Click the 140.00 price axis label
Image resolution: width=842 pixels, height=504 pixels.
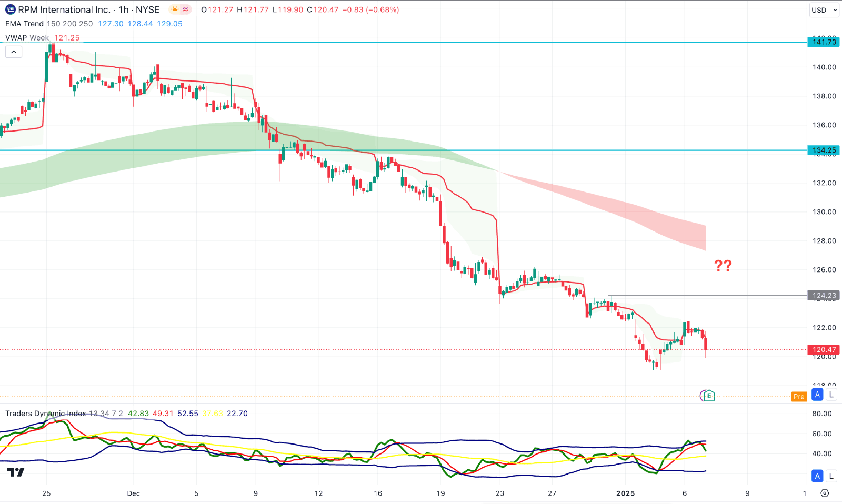tap(824, 67)
